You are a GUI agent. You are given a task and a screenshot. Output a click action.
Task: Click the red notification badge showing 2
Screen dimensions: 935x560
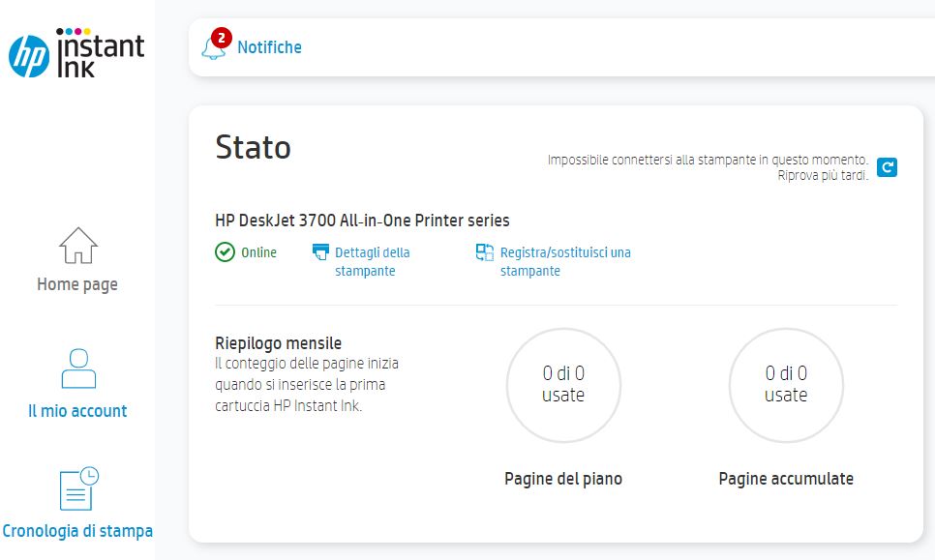coord(221,38)
